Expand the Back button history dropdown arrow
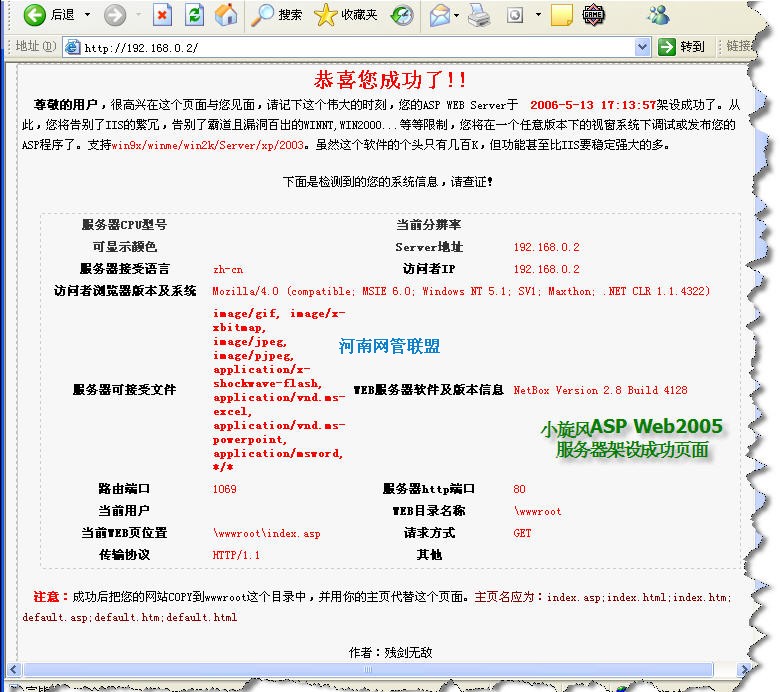 pyautogui.click(x=87, y=15)
